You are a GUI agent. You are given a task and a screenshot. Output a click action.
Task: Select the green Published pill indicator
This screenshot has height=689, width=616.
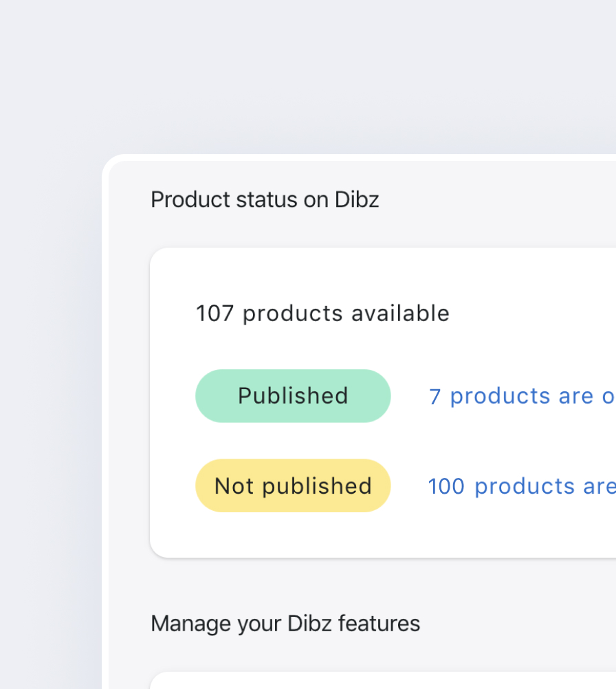click(292, 395)
